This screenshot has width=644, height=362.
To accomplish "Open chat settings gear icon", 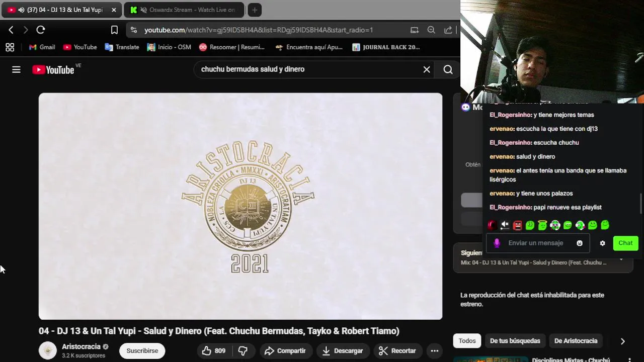I will (602, 243).
